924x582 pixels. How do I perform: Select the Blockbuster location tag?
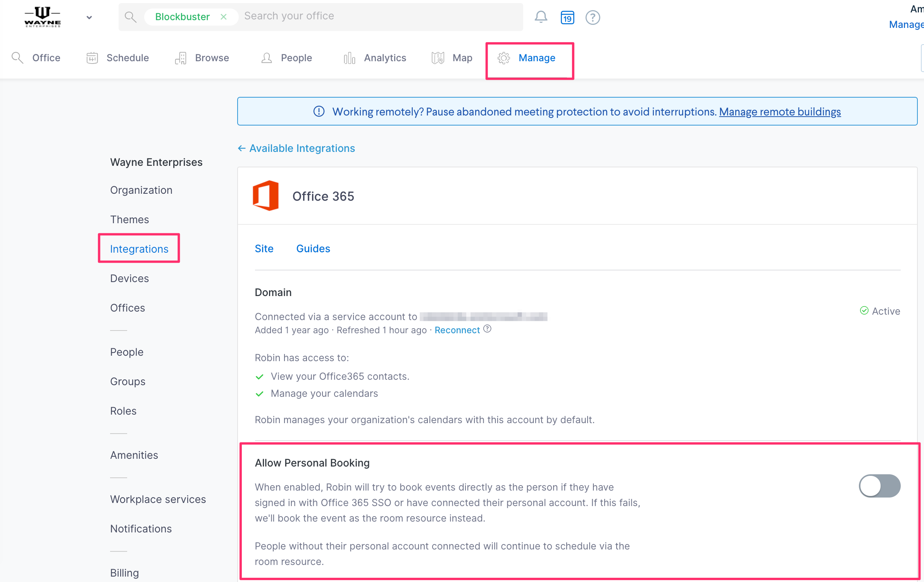[183, 17]
